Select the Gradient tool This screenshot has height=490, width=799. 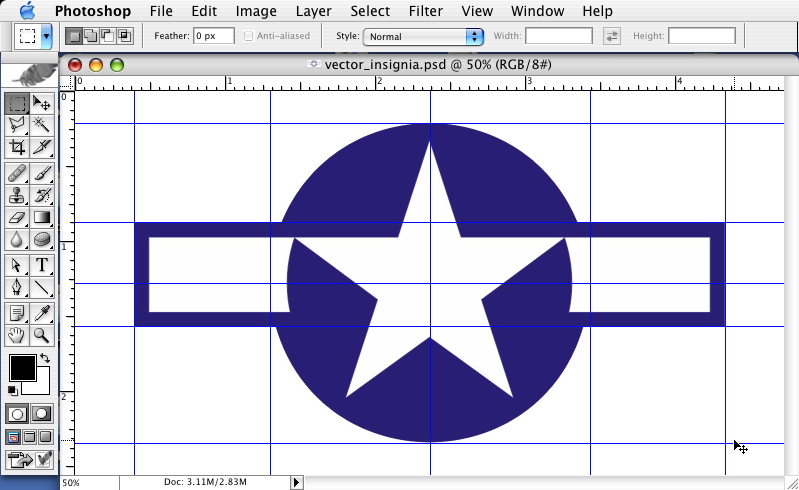pyautogui.click(x=42, y=217)
